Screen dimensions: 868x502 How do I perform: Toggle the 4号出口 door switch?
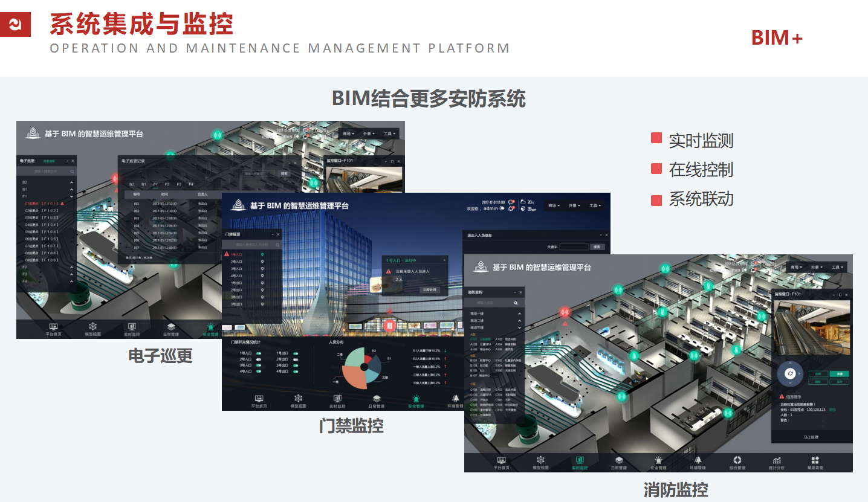point(295,372)
